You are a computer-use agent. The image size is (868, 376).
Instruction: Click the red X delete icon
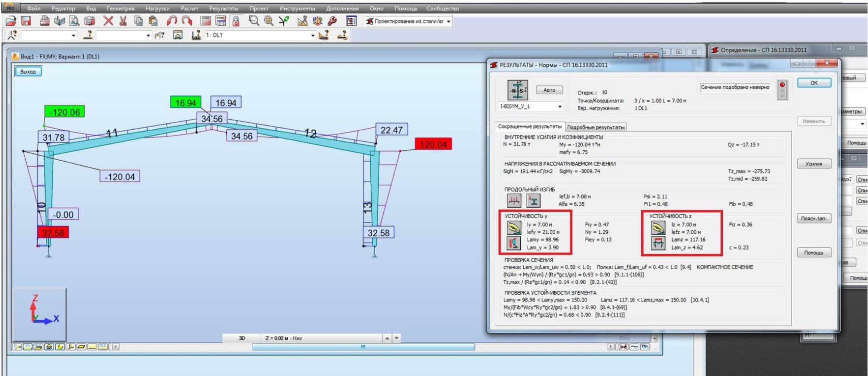[x=108, y=21]
